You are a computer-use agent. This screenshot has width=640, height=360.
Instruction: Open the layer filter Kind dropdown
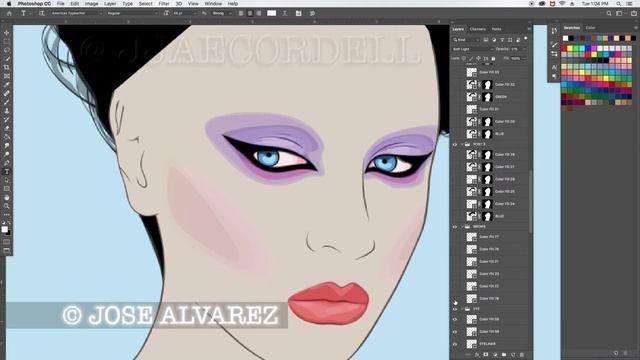click(466, 40)
